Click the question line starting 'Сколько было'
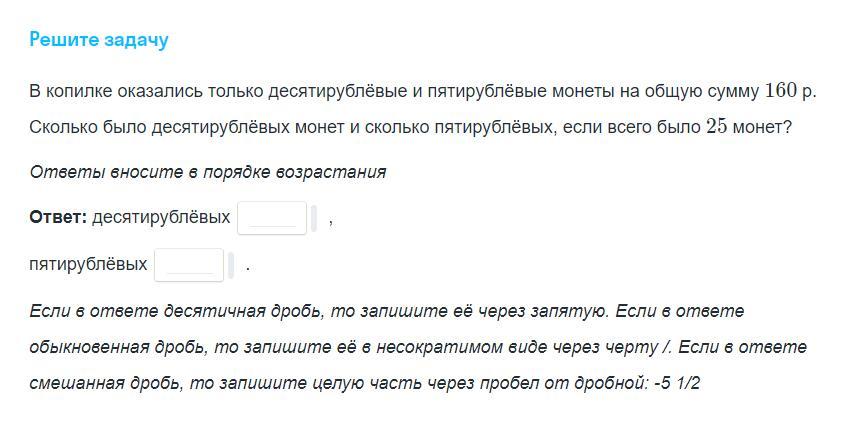This screenshot has width=863, height=447. (411, 127)
